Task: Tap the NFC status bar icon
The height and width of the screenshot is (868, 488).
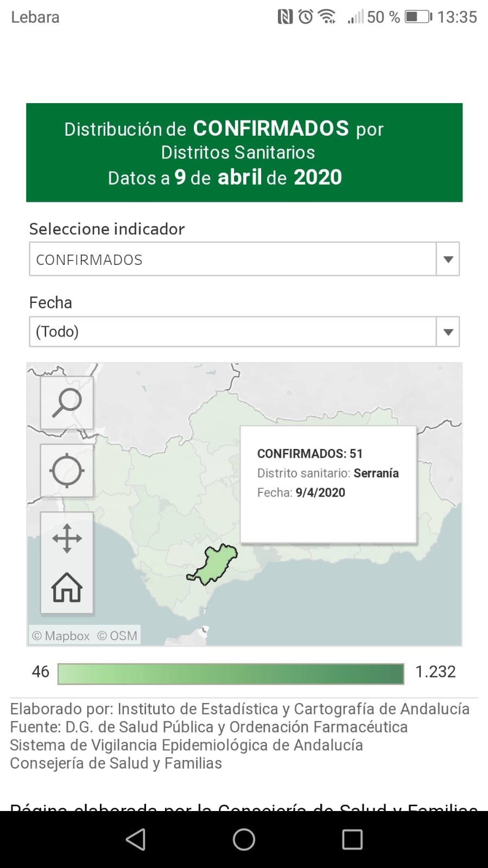Action: click(x=285, y=17)
